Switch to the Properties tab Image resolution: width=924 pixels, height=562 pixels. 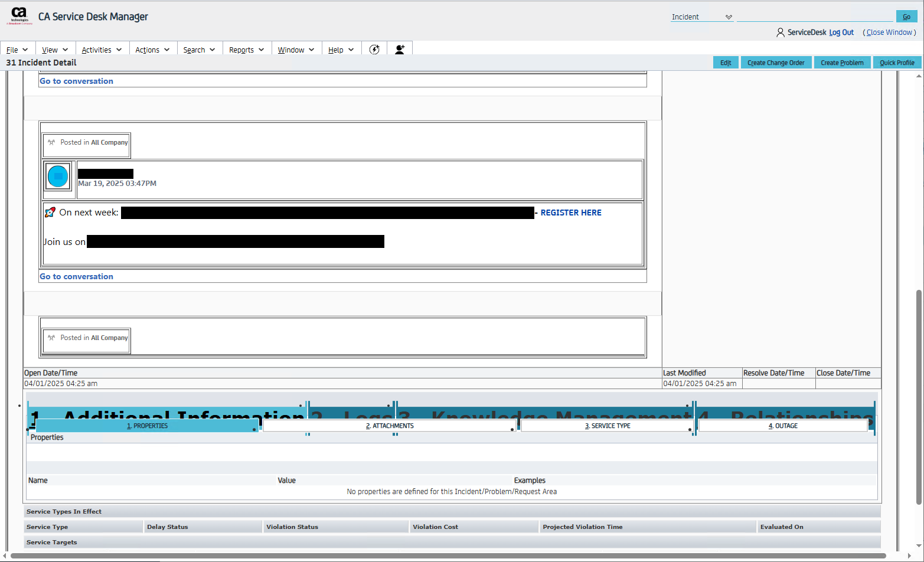point(147,426)
